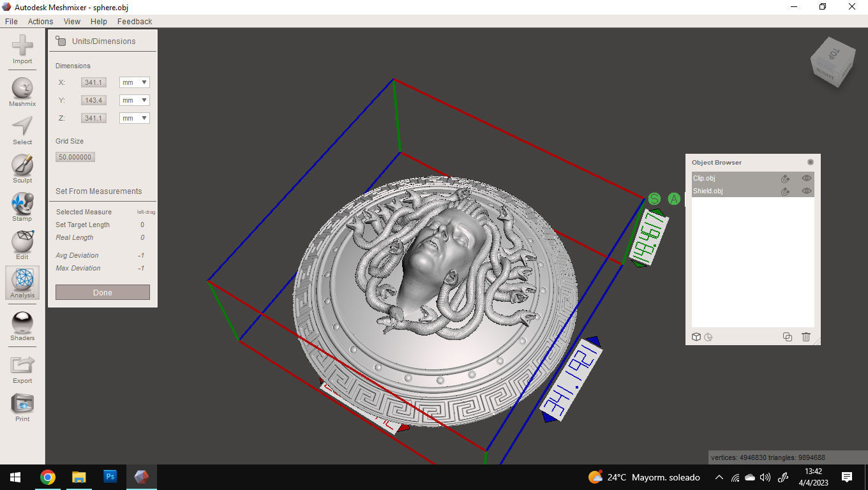Open File Explorer from the taskbar

(x=79, y=477)
